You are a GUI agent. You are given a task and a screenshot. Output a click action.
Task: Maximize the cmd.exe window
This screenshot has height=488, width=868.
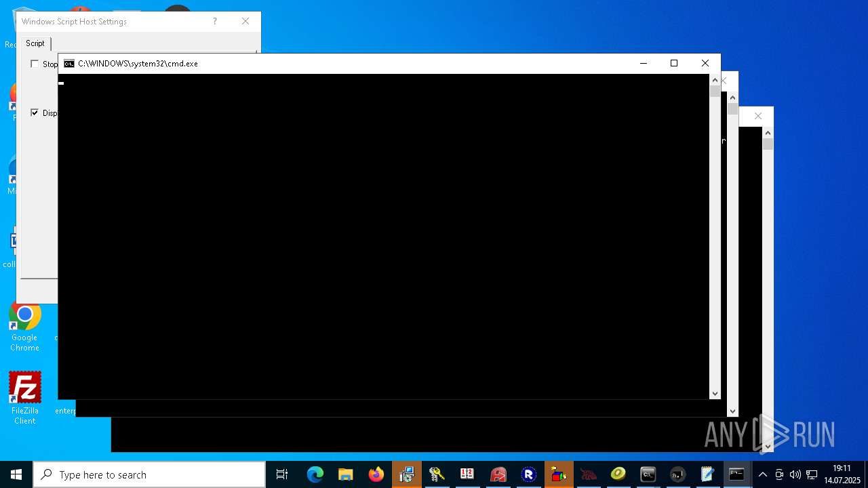click(674, 63)
